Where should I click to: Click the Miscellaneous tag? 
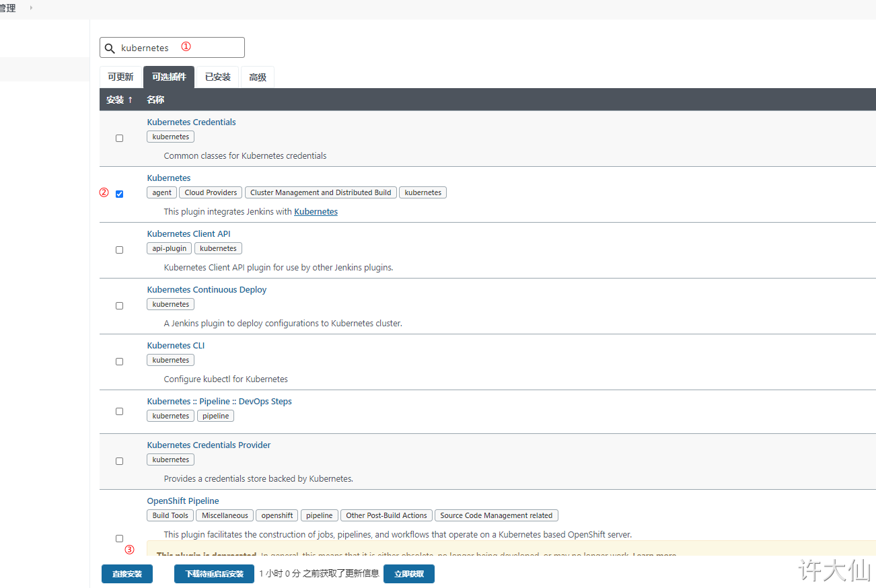pos(225,515)
